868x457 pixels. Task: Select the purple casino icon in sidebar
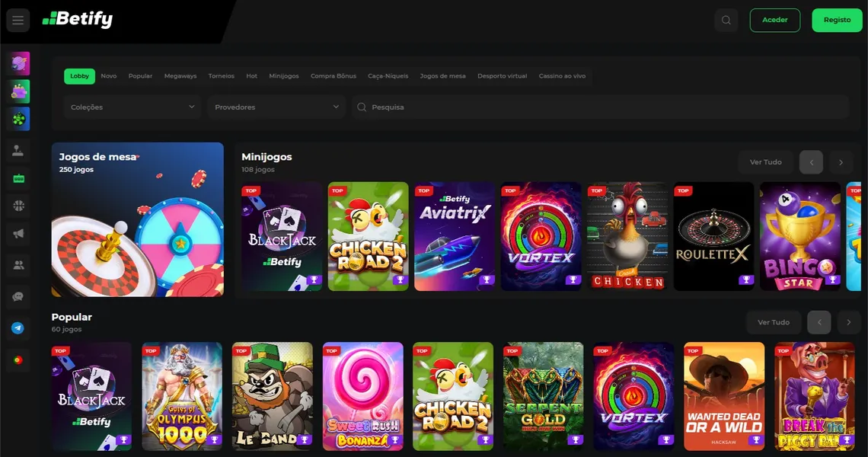[18, 62]
